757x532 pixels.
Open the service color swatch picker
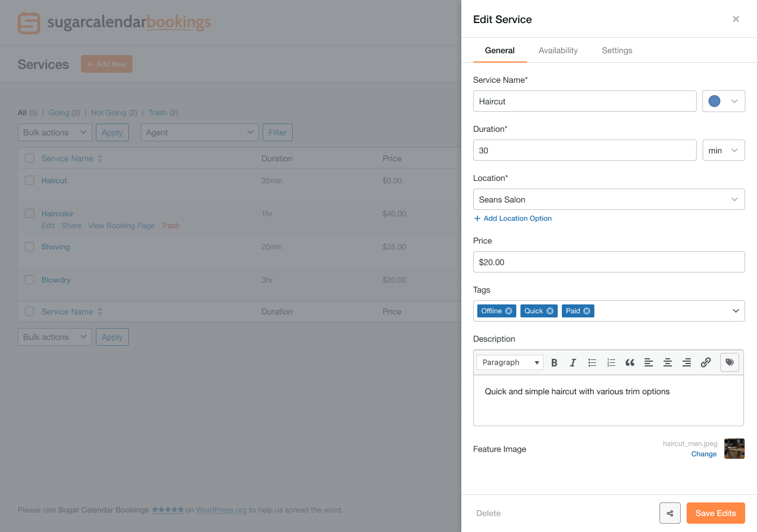pyautogui.click(x=723, y=101)
